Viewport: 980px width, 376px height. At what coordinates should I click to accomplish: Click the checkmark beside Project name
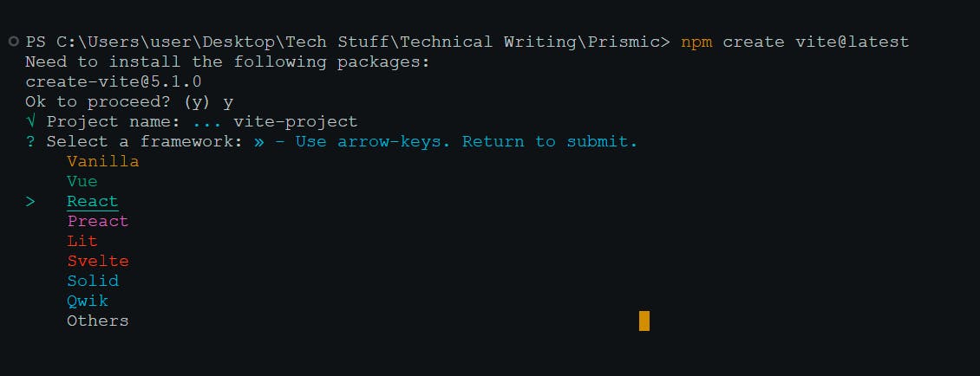[31, 121]
